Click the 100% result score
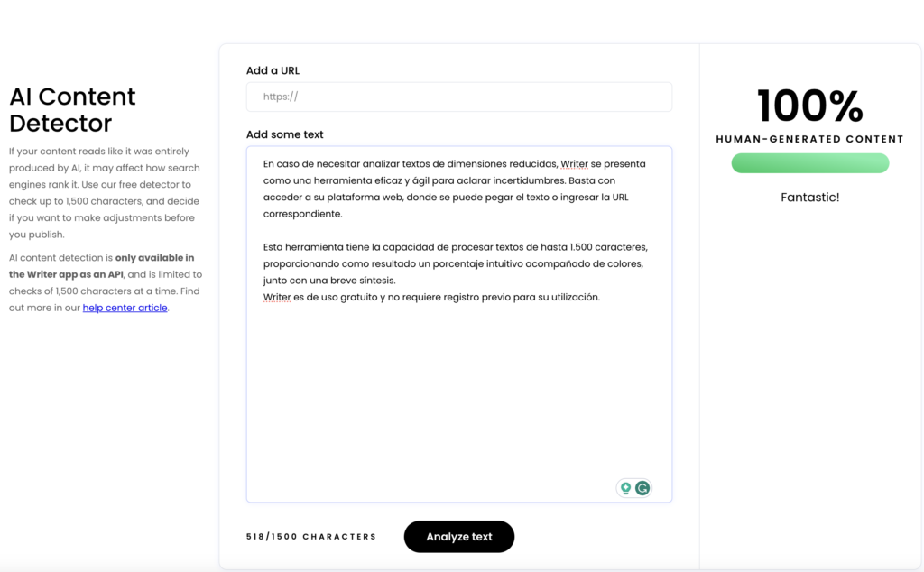Image resolution: width=924 pixels, height=572 pixels. tap(809, 106)
